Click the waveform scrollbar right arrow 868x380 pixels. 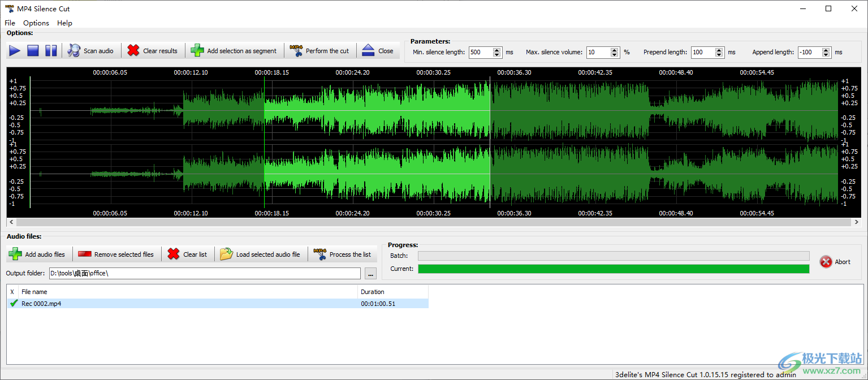coord(856,223)
